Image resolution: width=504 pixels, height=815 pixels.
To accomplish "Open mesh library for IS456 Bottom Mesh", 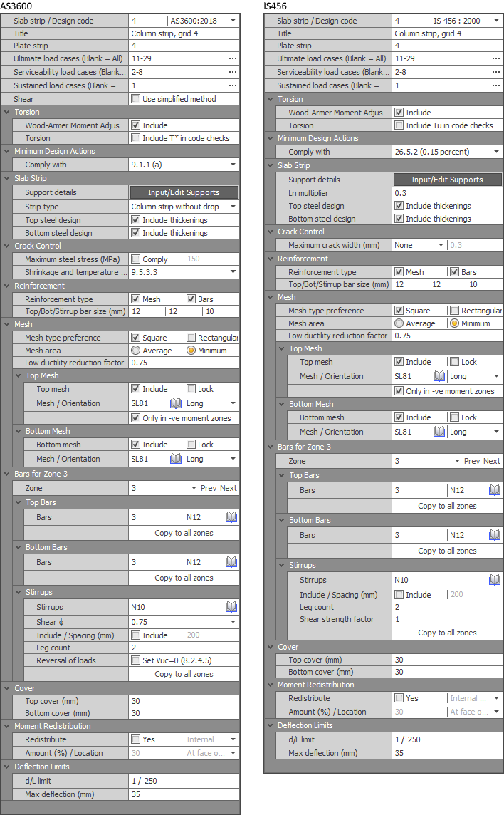I will tap(439, 432).
